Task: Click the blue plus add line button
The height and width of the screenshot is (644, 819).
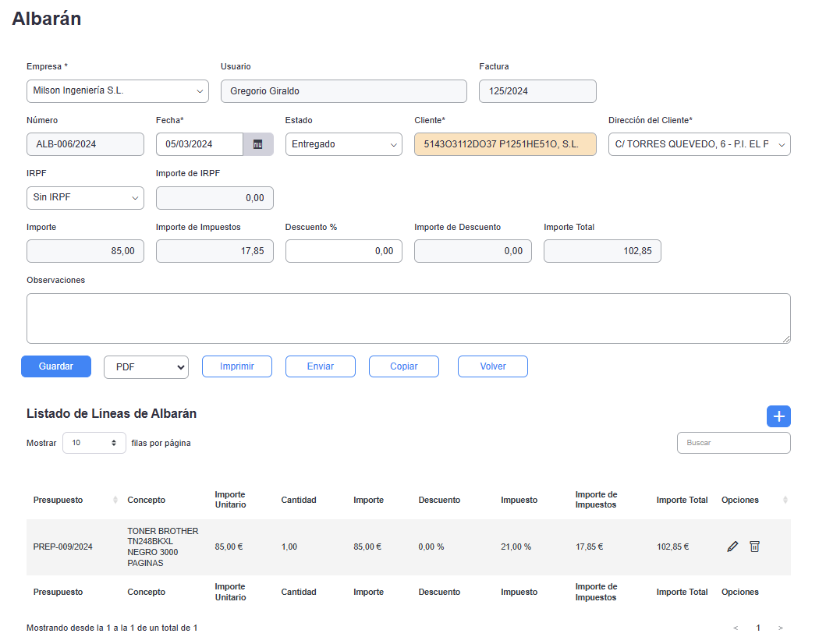Action: coord(778,416)
